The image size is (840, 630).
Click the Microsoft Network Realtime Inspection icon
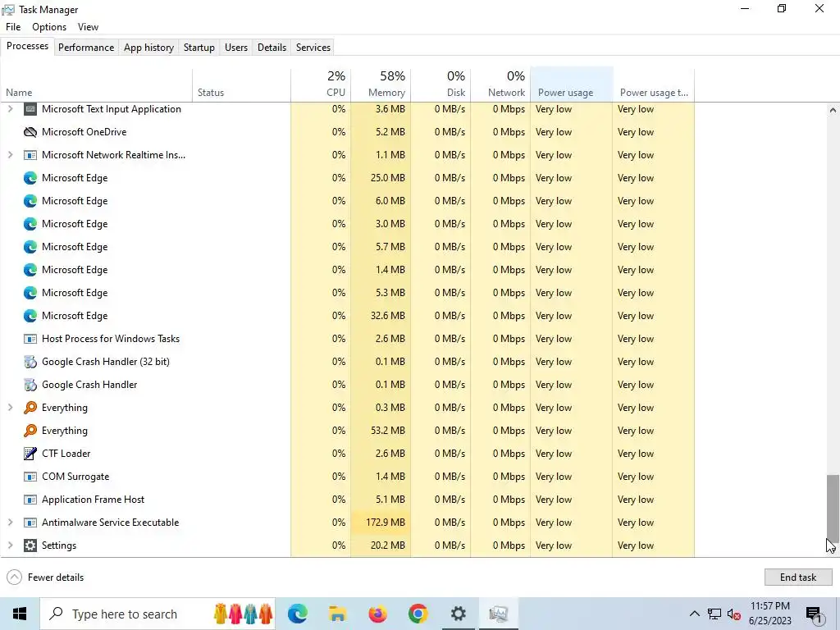click(x=30, y=155)
